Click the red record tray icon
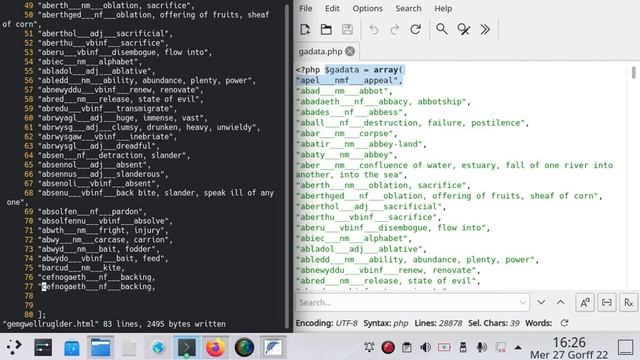 pyautogui.click(x=388, y=347)
